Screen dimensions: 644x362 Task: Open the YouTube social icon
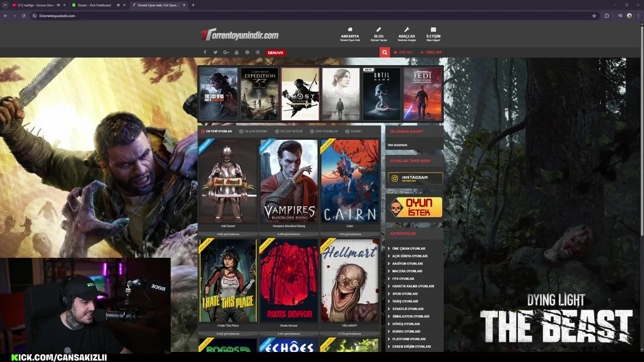(x=236, y=52)
